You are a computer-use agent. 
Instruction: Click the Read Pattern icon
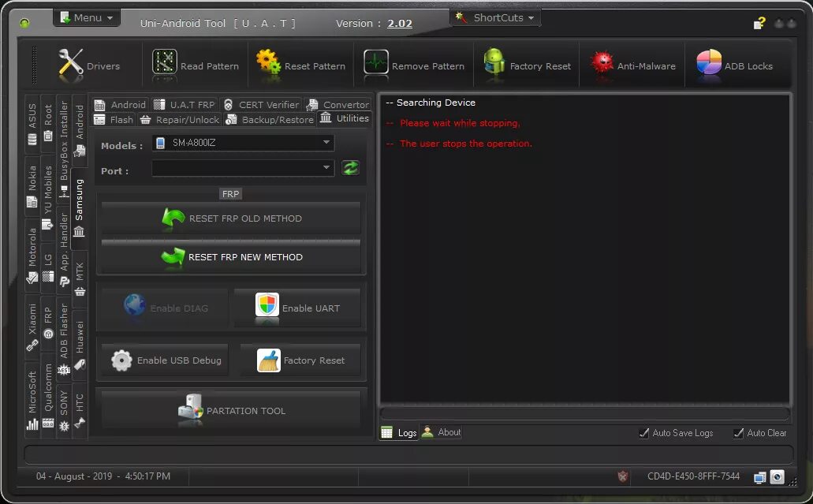[x=164, y=62]
